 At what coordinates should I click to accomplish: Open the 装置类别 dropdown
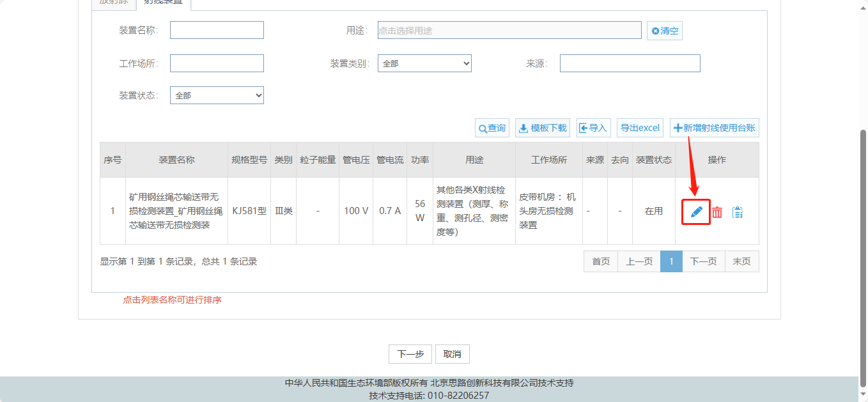(424, 63)
